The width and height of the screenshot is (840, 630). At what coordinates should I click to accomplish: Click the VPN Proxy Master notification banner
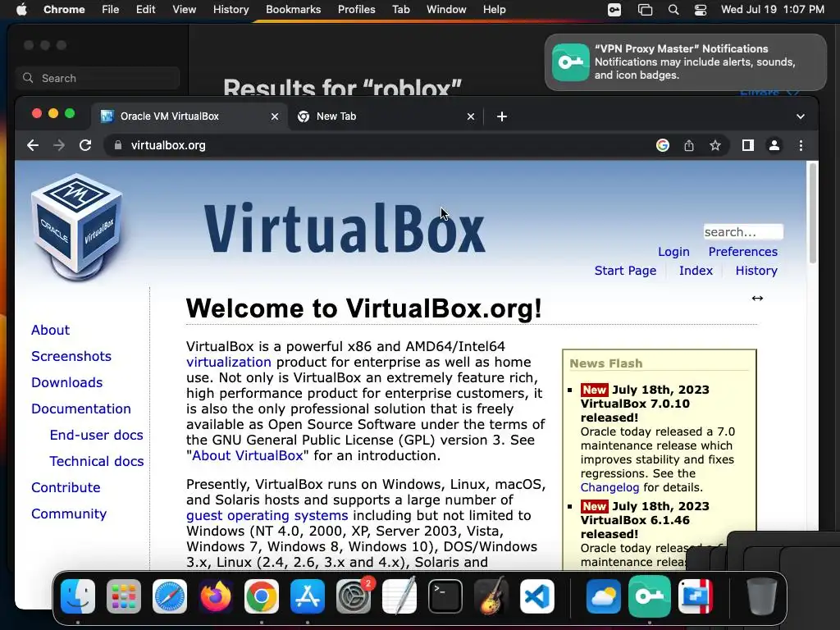tap(685, 62)
